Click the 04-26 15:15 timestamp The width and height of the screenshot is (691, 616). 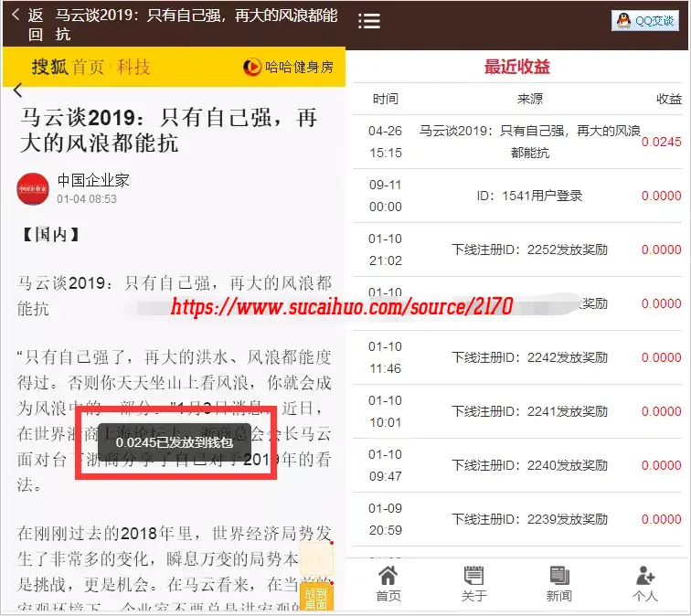(x=385, y=142)
